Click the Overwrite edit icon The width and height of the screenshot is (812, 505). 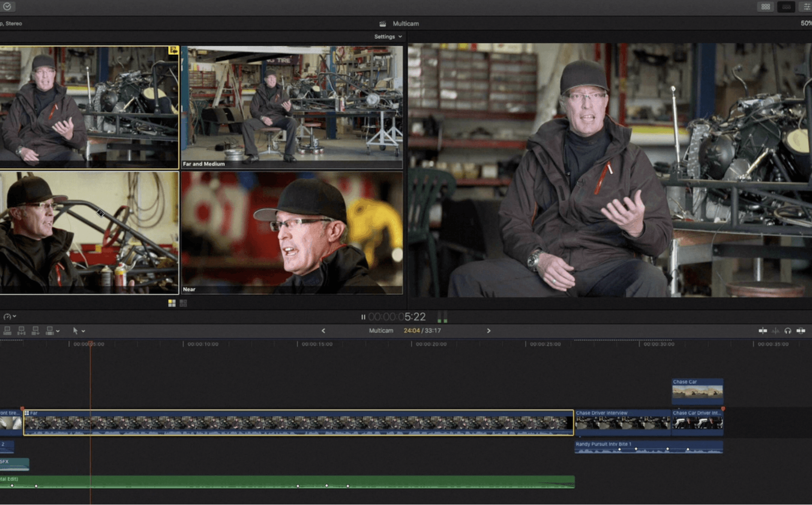pos(50,331)
